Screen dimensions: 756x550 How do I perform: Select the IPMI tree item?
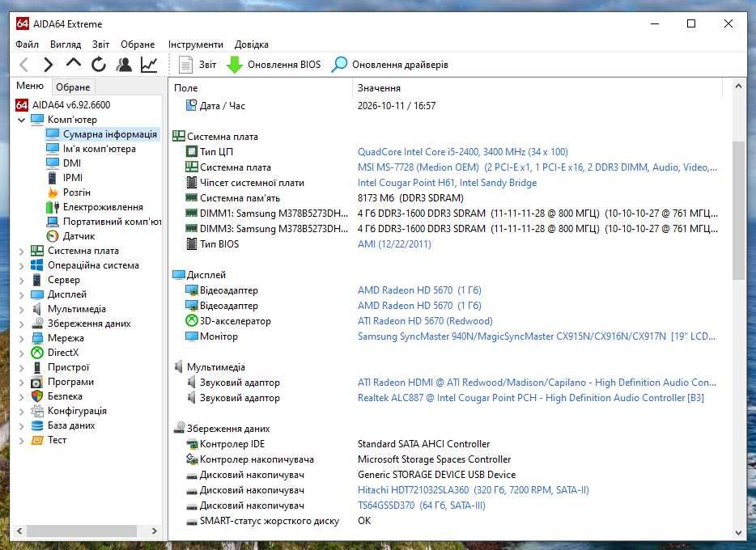72,178
